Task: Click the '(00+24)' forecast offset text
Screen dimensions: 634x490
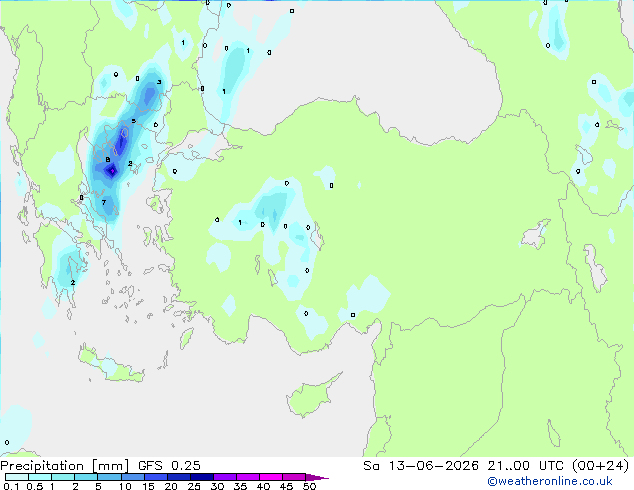Action: click(x=601, y=466)
